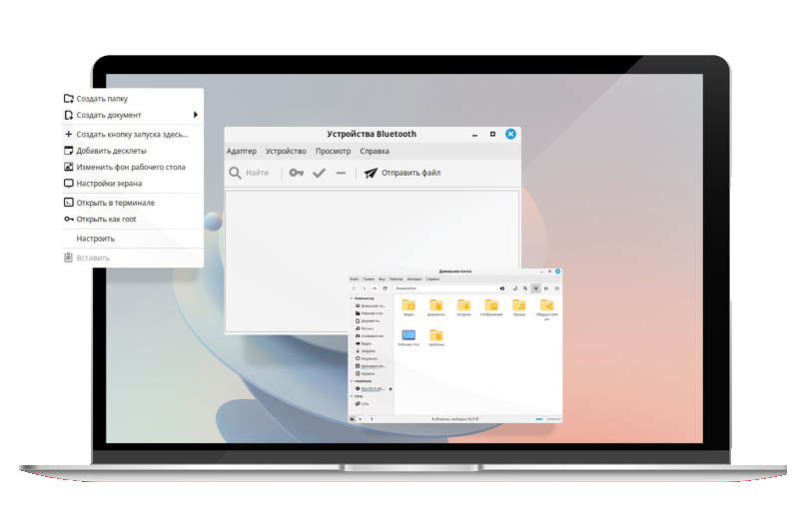Open the Документы folder icon
Viewport: 799px width, 532px height.
(436, 305)
